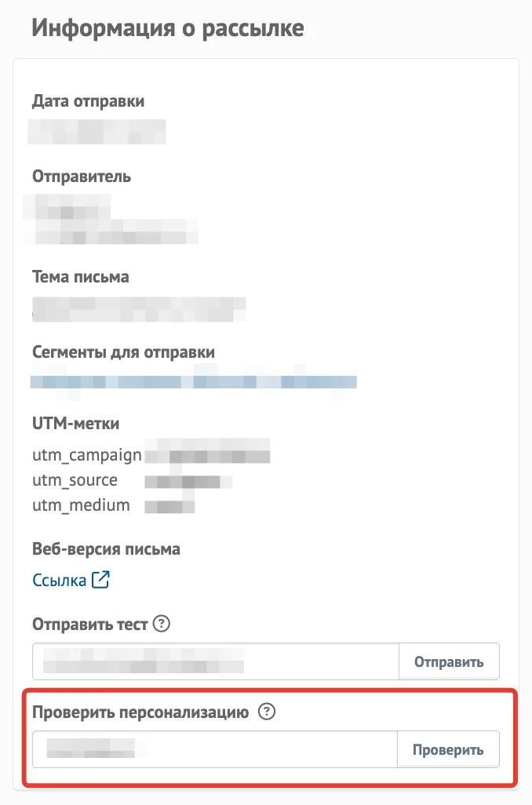Click the Отправитель label
Viewport: 532px width, 805px height.
pos(82,176)
